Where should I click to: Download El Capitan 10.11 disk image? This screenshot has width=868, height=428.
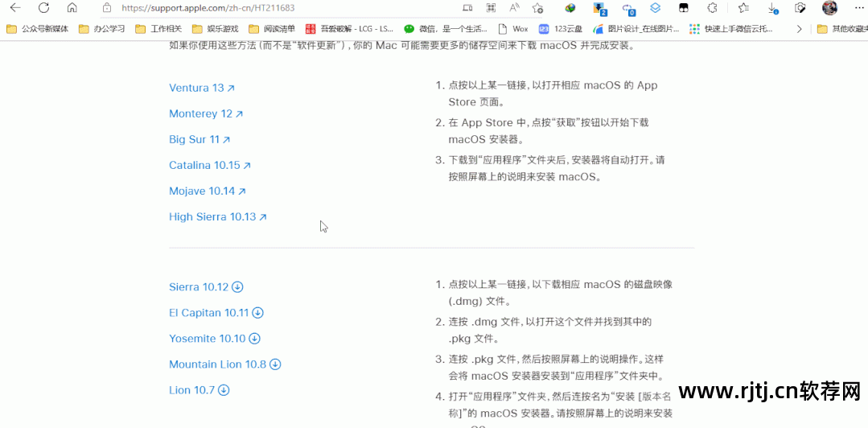click(x=216, y=312)
